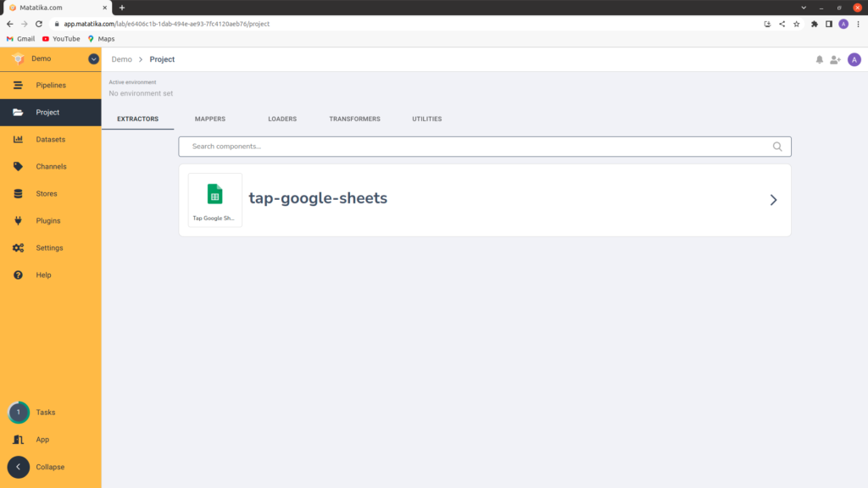View running Tasks progress indicator
The image size is (868, 488).
(x=18, y=413)
